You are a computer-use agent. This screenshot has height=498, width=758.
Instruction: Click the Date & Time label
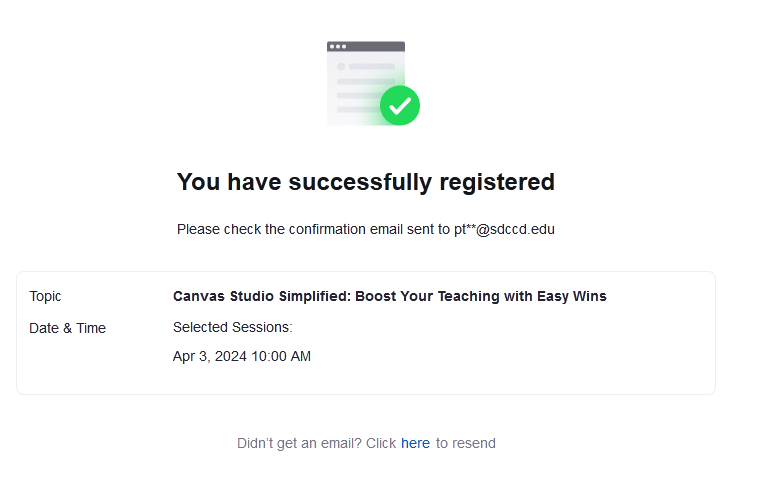(67, 328)
